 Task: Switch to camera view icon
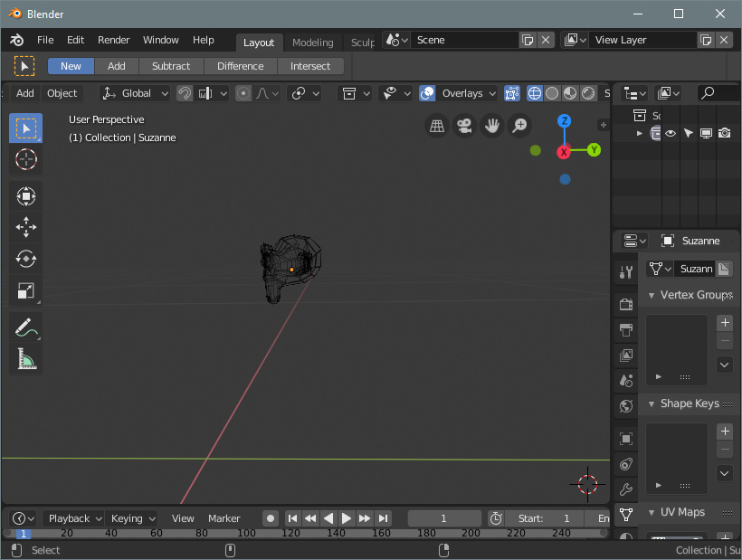click(x=464, y=126)
